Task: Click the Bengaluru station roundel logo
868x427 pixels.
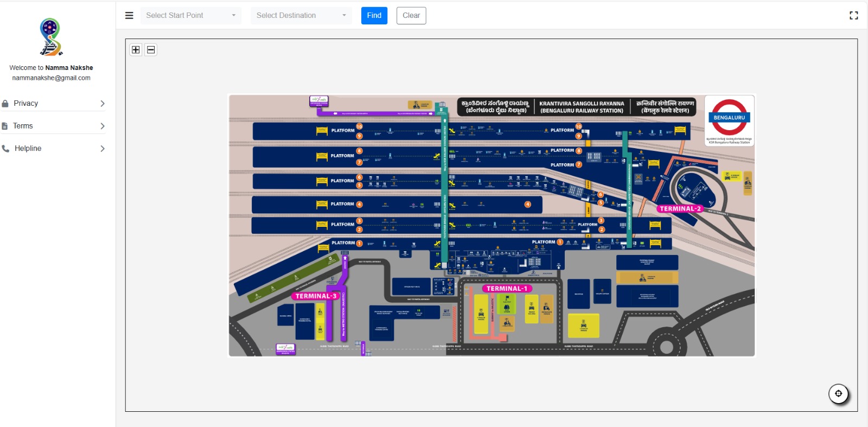Action: click(729, 118)
